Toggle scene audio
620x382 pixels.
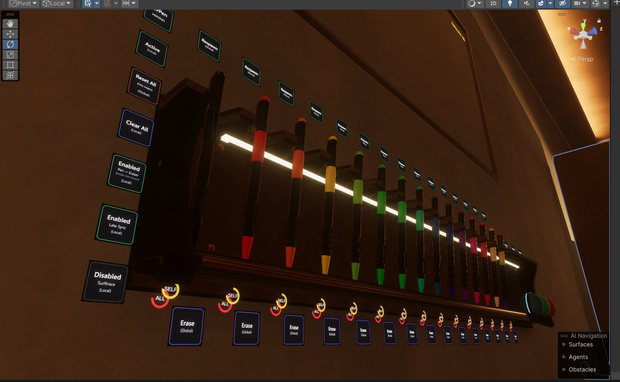click(526, 4)
